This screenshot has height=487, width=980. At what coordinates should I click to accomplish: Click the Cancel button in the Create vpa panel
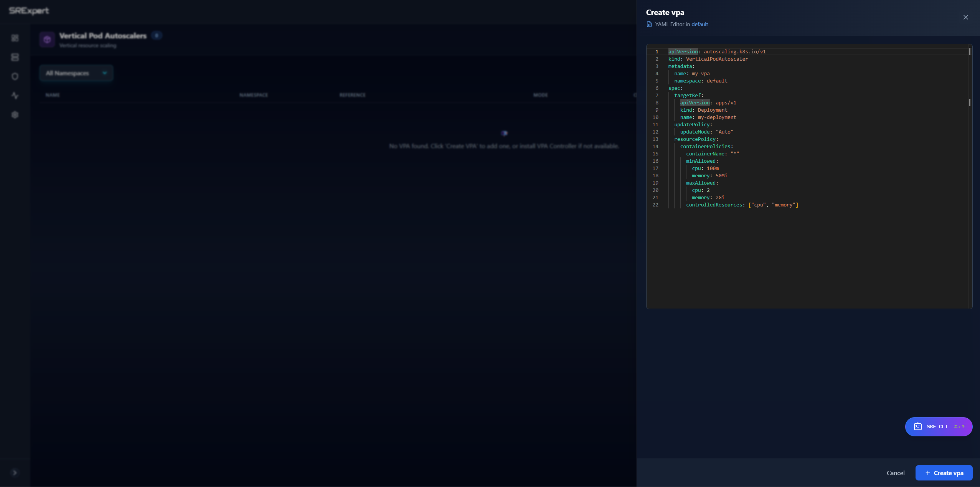(895, 473)
